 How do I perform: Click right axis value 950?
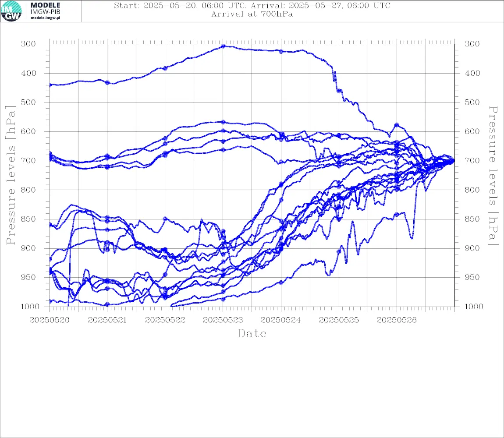click(472, 277)
